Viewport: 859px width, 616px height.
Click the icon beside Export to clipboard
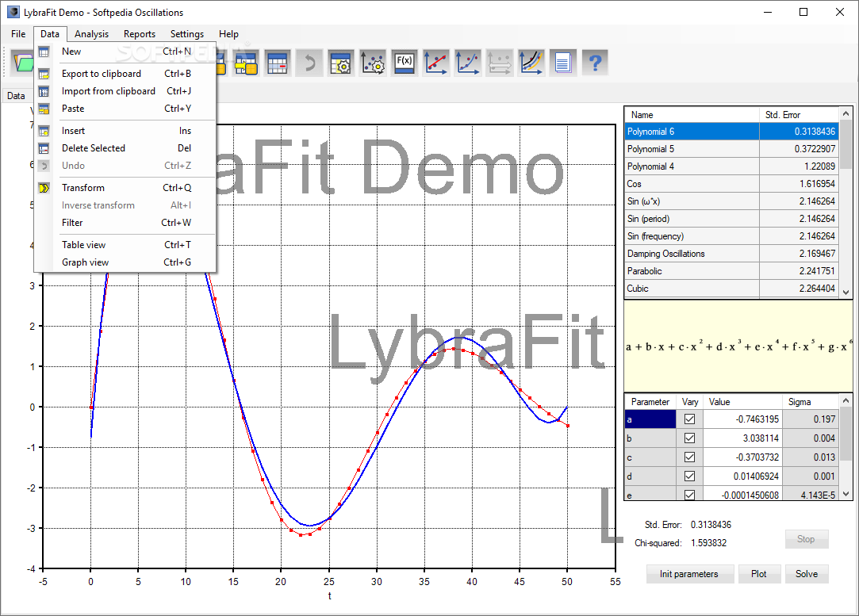[x=44, y=74]
